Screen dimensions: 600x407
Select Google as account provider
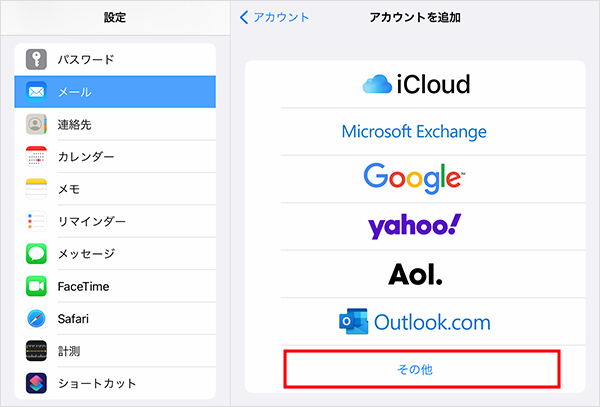coord(414,178)
